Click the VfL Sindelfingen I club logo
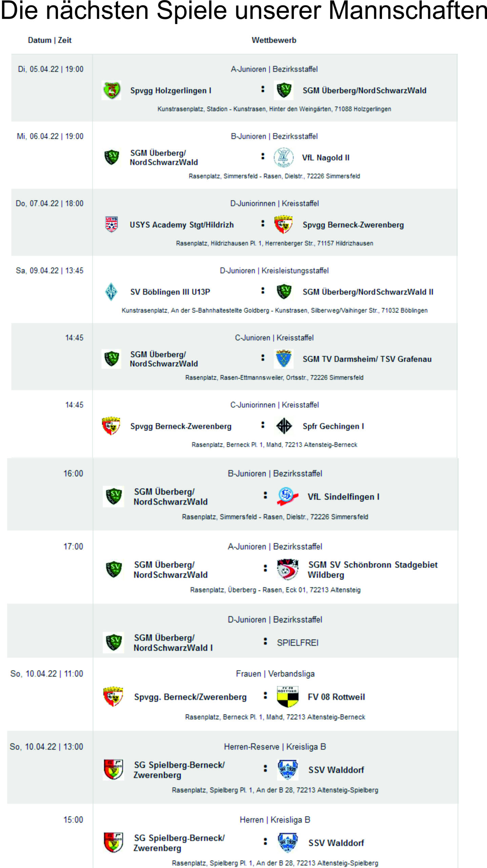 [x=287, y=497]
